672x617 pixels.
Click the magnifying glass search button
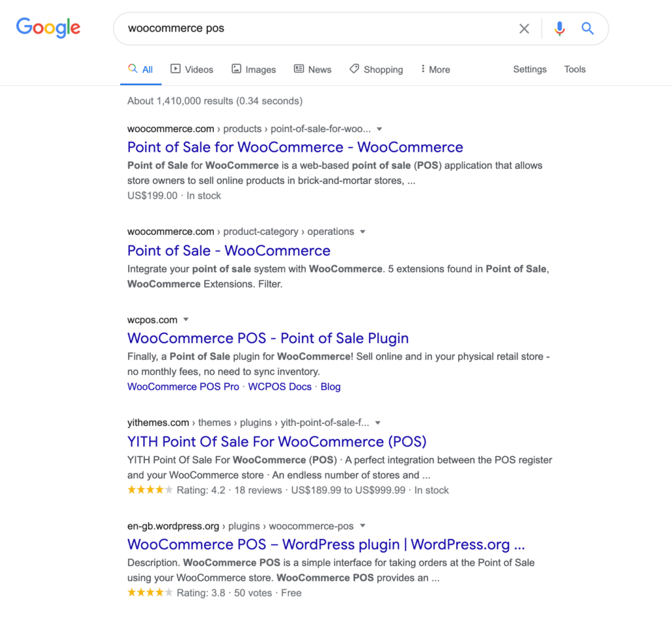coord(587,28)
